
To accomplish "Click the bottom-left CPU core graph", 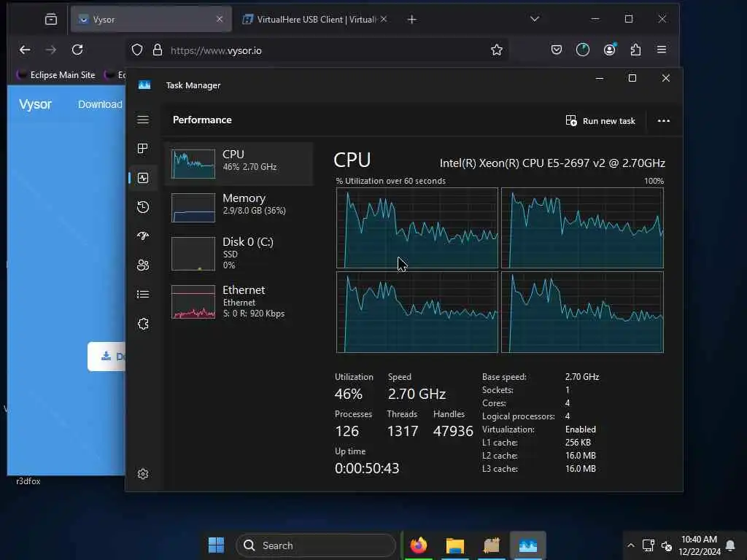I will click(x=417, y=312).
